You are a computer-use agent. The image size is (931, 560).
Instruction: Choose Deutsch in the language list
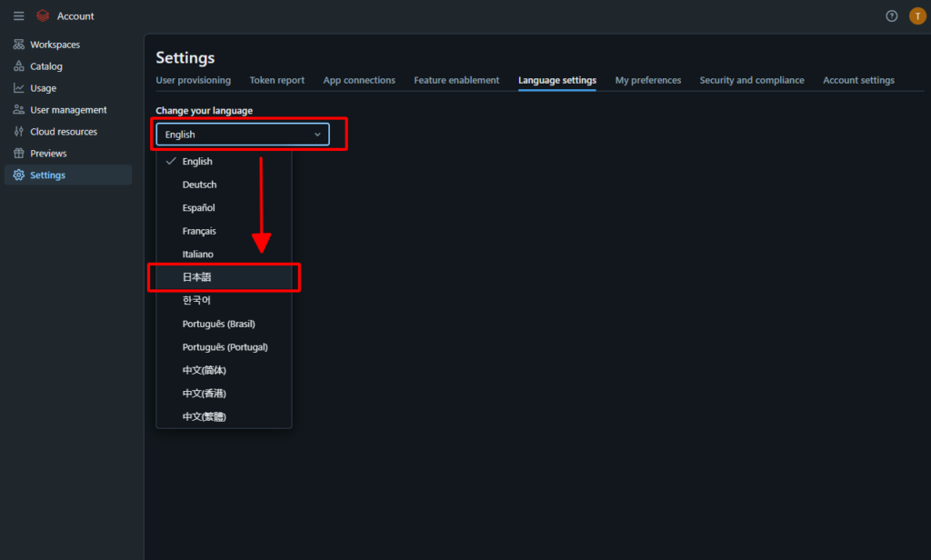(199, 185)
